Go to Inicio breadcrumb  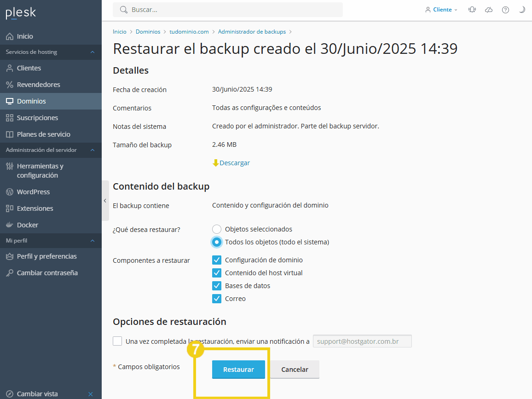(x=120, y=32)
